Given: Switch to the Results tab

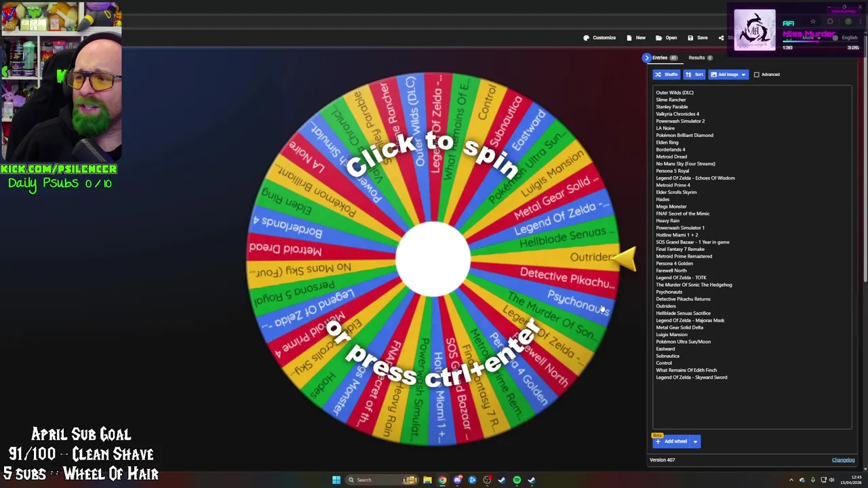Looking at the screenshot, I should [700, 58].
